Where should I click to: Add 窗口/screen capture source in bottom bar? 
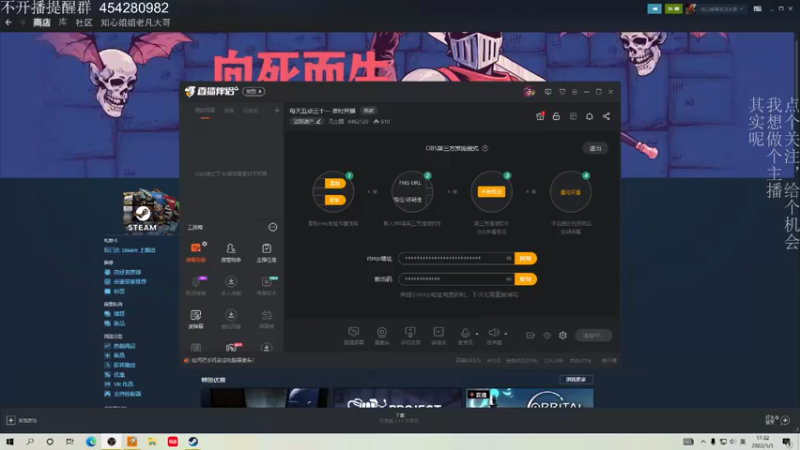click(354, 335)
